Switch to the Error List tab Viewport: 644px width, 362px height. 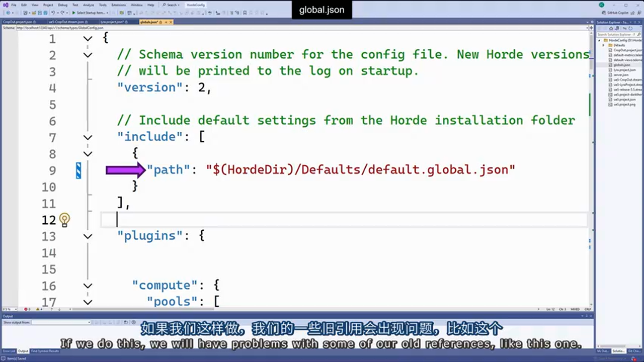click(x=9, y=351)
